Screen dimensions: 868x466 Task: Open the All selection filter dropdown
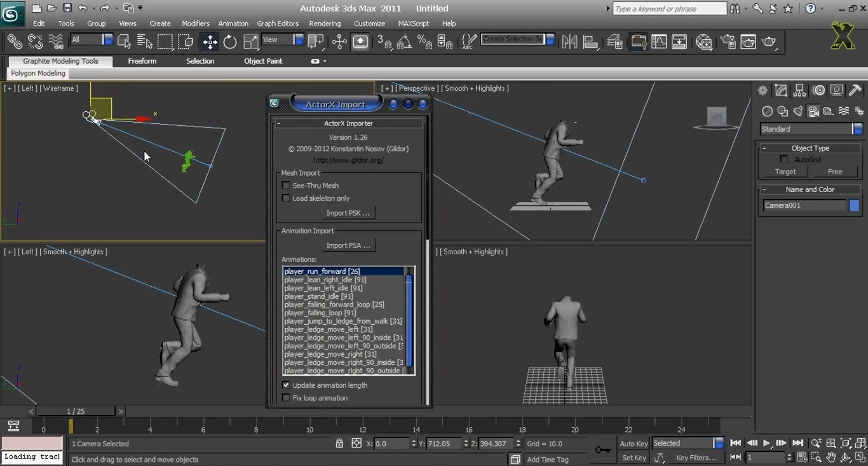[x=92, y=39]
